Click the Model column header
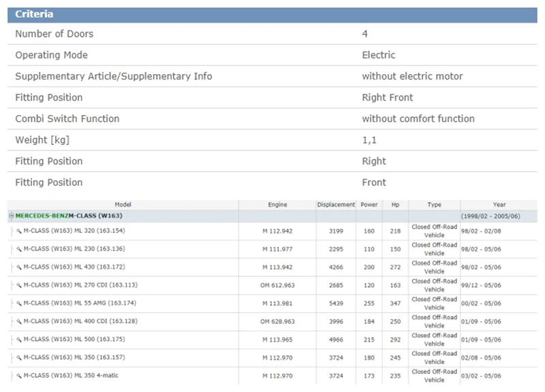Screen dimensions: 545x392 pos(123,204)
